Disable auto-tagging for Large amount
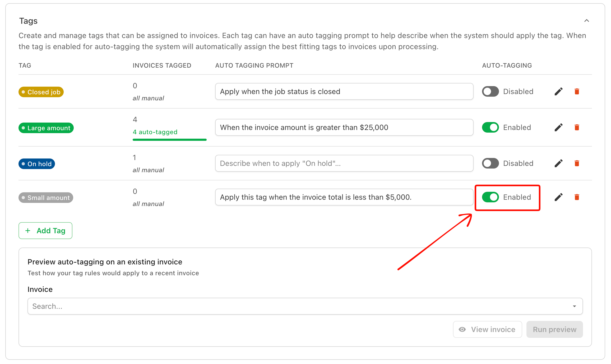This screenshot has width=611, height=364. (x=490, y=127)
